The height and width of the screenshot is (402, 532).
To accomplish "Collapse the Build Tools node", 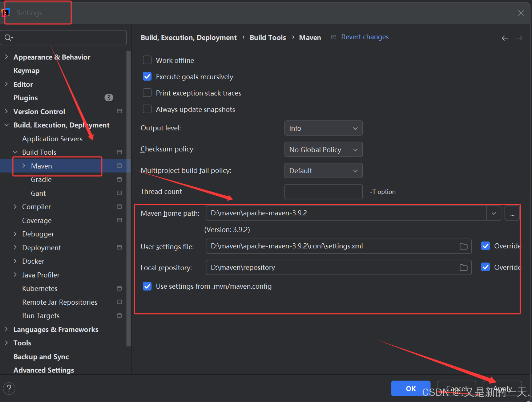I will click(15, 152).
